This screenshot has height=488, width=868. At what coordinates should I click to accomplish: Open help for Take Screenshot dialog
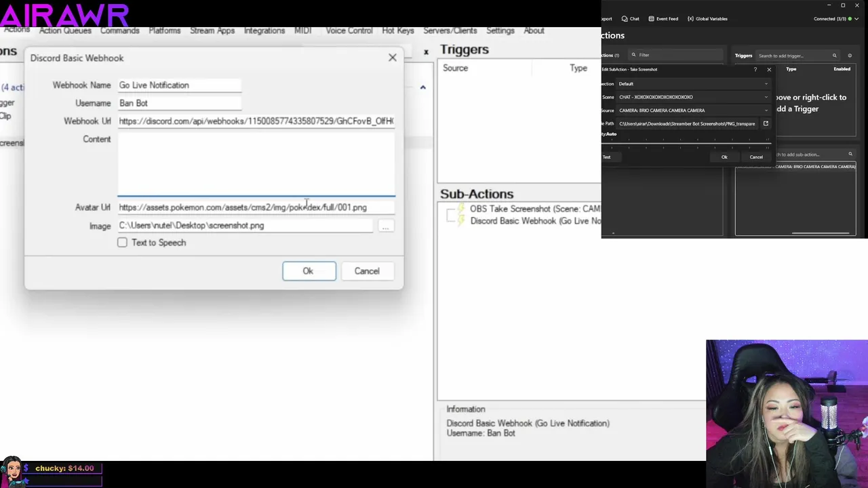point(755,69)
